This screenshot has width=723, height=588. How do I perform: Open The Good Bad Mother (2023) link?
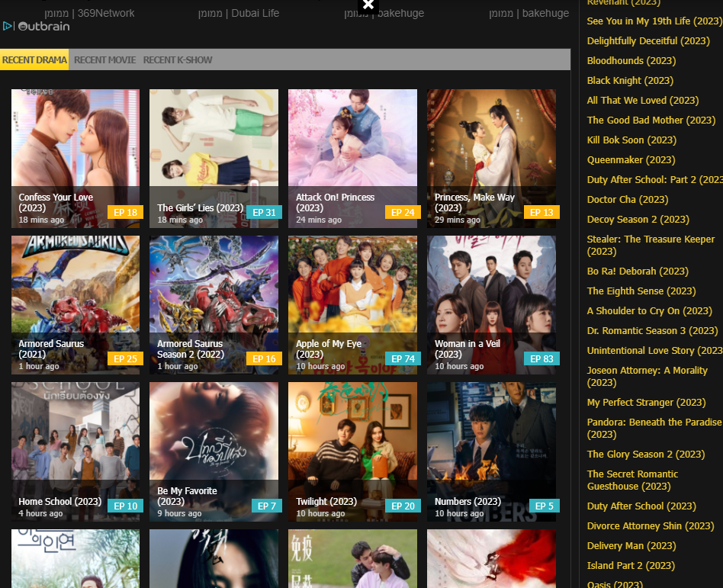(x=651, y=120)
